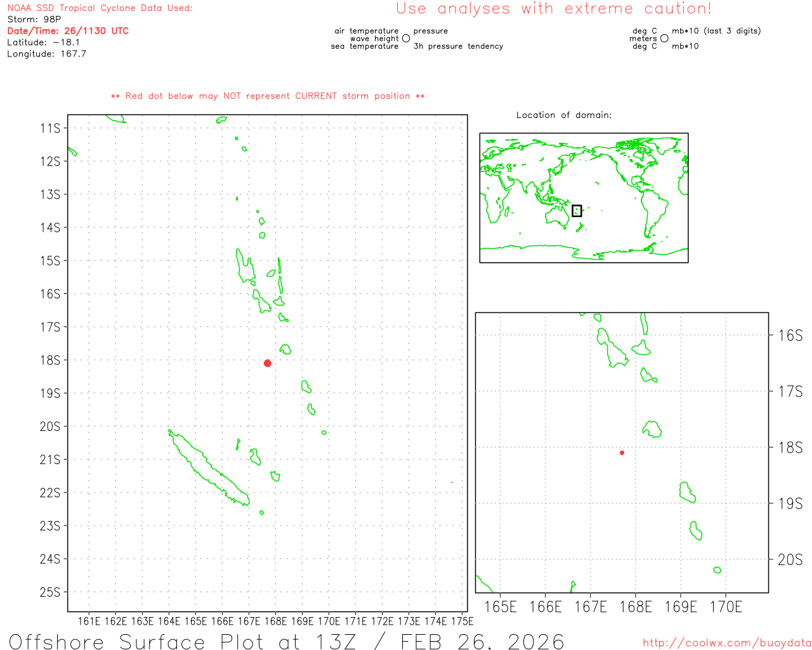Click the large island outline near 15S 167E
This screenshot has height=650, width=812.
tap(244, 266)
